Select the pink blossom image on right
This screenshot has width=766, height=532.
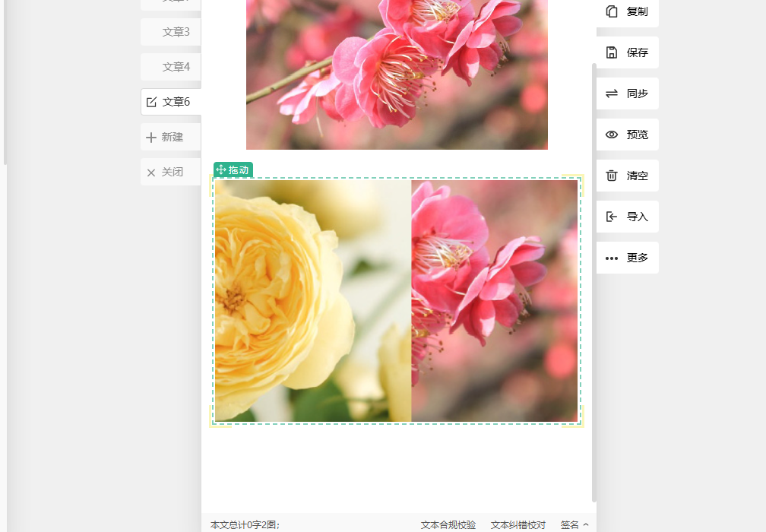click(494, 301)
